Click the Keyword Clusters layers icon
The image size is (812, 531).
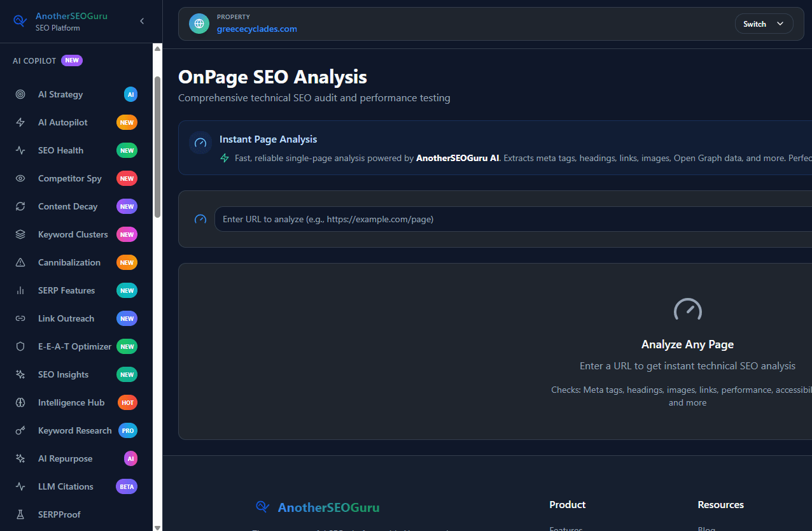click(x=20, y=234)
